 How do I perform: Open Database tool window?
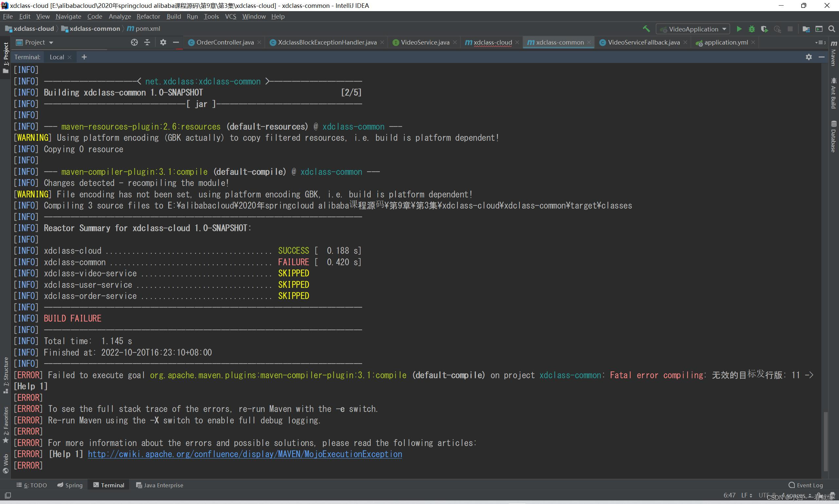coord(833,136)
